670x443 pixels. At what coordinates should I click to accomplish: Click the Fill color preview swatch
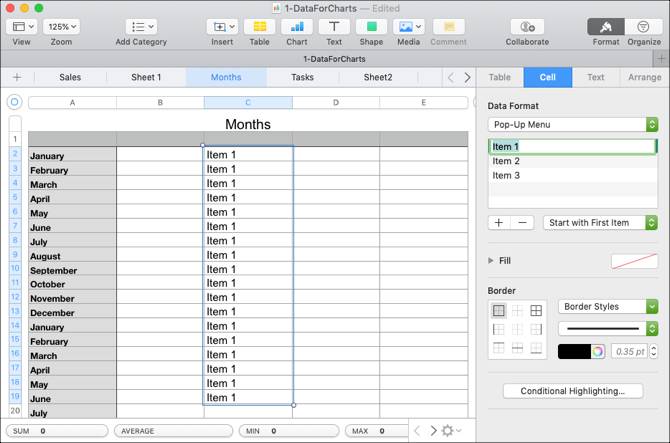click(x=634, y=261)
